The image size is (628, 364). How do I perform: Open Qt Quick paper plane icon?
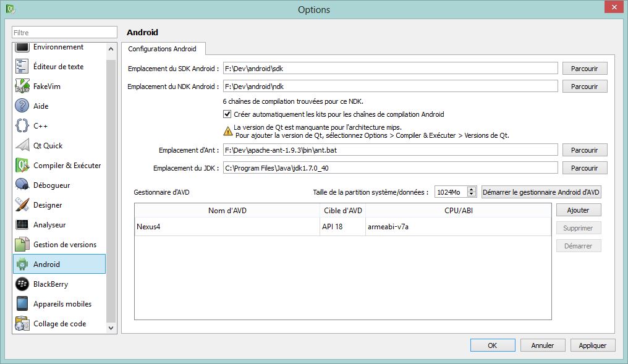pyautogui.click(x=22, y=145)
